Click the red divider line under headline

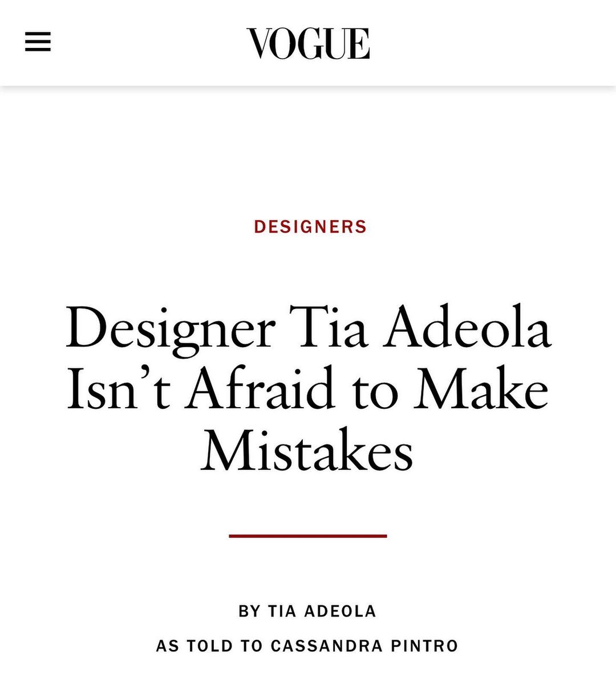point(308,536)
